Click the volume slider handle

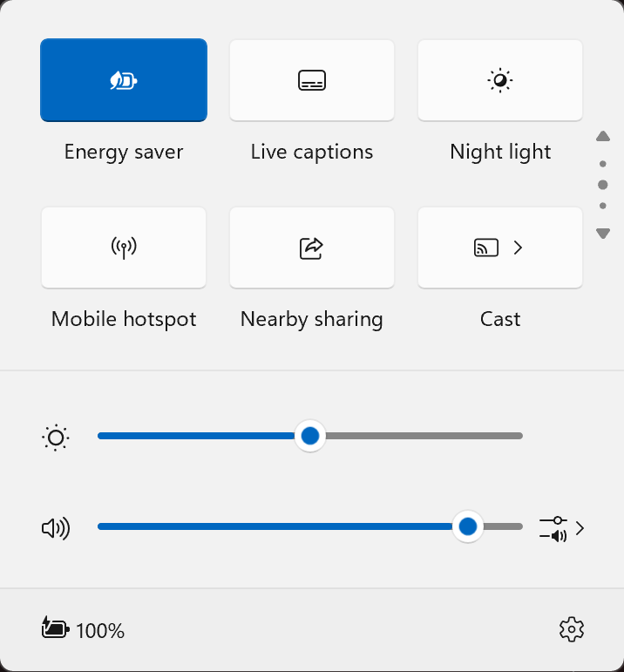coord(468,526)
